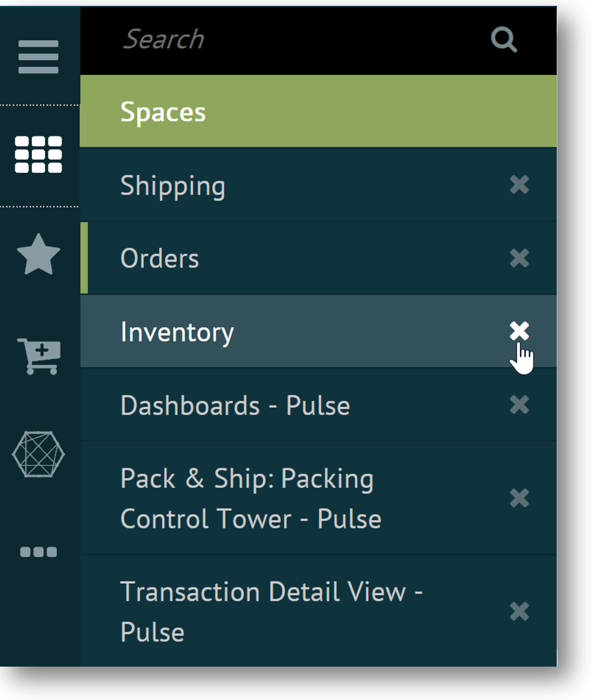
Task: Close the Dashboards - Pulse space
Action: (519, 405)
